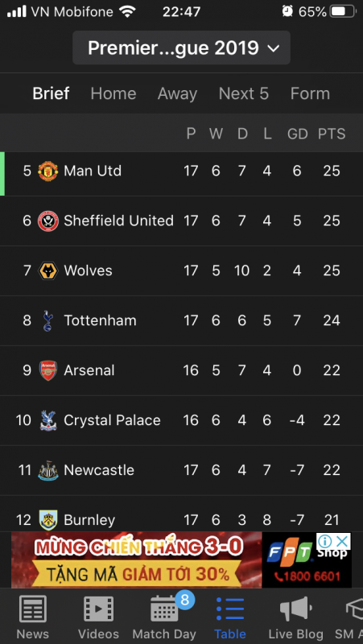Sort by the PTS column header
This screenshot has width=363, height=644.
332,134
